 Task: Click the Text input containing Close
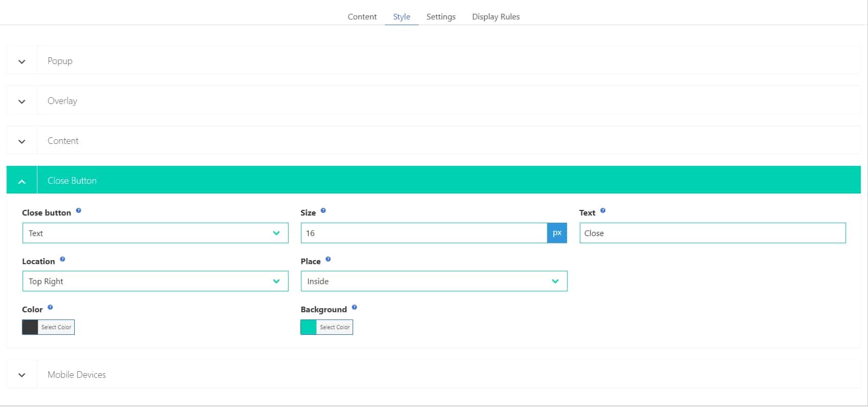pos(712,233)
